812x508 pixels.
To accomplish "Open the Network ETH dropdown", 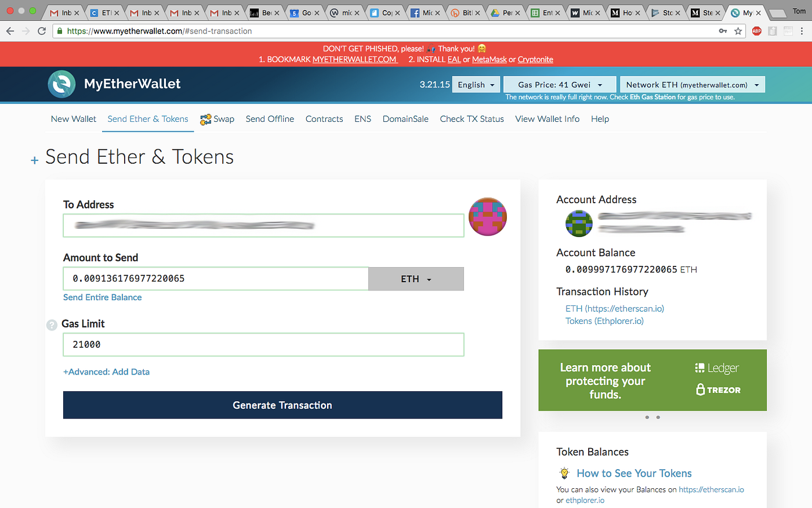I will 693,85.
